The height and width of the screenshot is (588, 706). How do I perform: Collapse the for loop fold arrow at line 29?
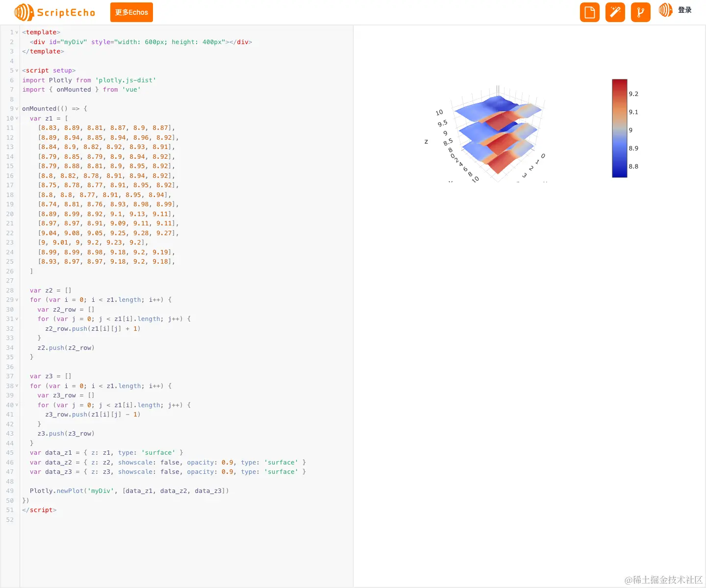point(17,300)
